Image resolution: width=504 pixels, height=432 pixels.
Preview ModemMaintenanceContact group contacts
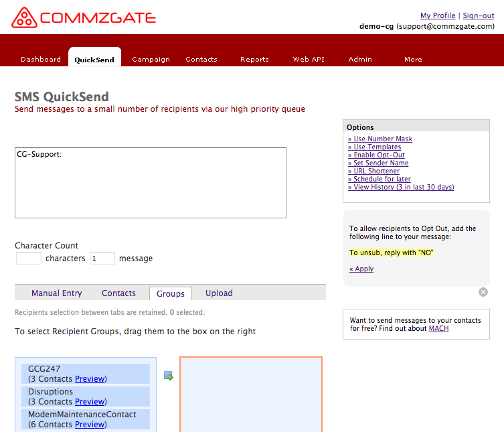(90, 425)
